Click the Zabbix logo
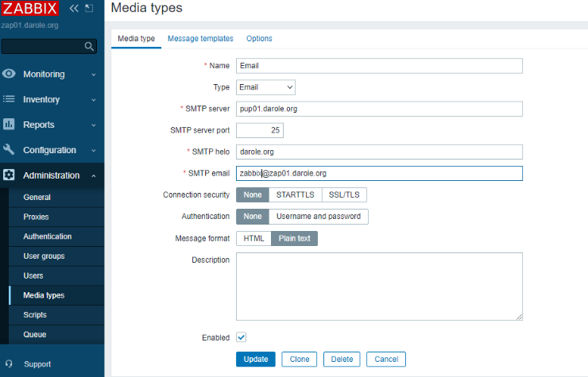Screen dimensions: 588x377 (x=29, y=9)
